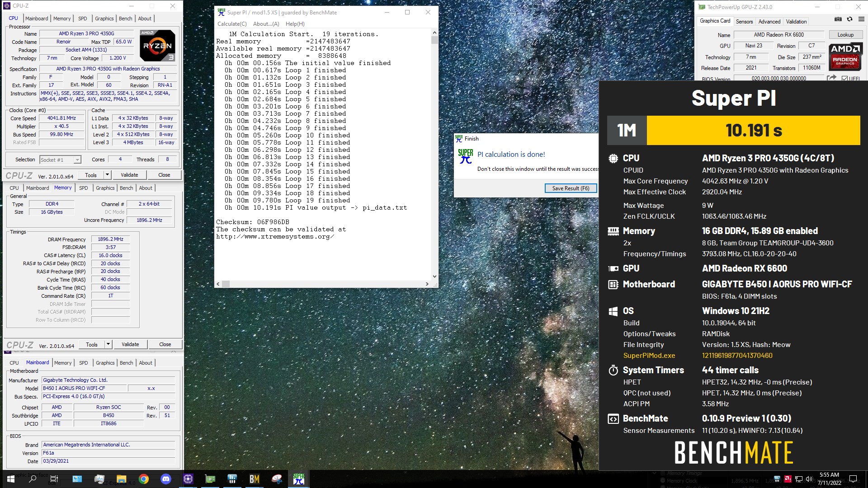Click the Lookup button in GPU-Z

click(845, 35)
